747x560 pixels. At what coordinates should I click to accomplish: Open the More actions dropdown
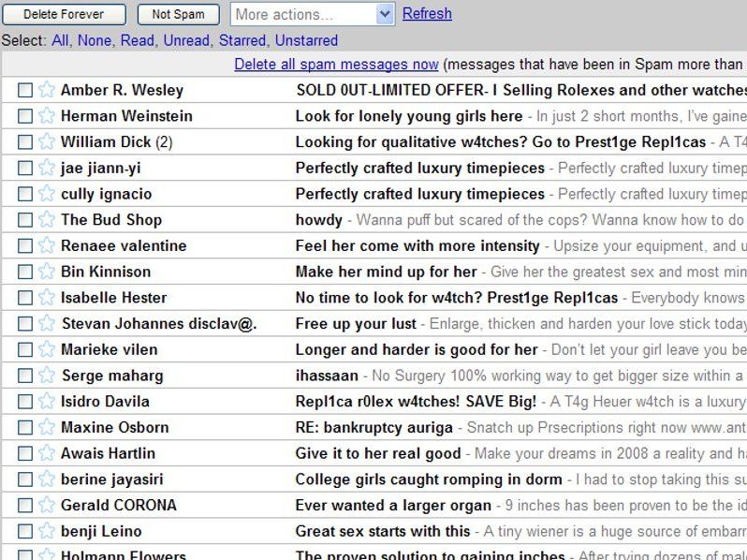tap(312, 14)
